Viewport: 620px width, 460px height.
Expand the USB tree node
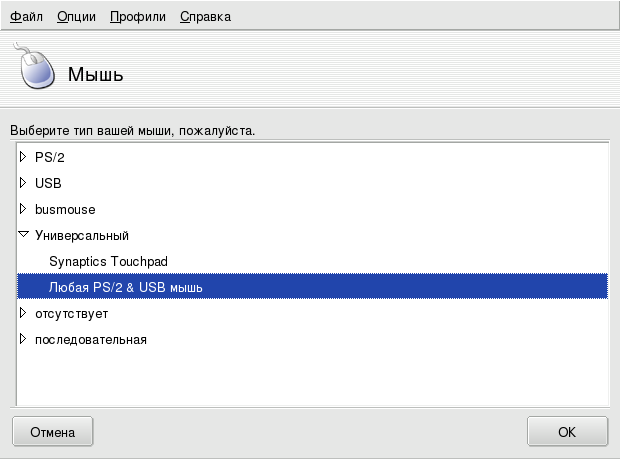[23, 183]
